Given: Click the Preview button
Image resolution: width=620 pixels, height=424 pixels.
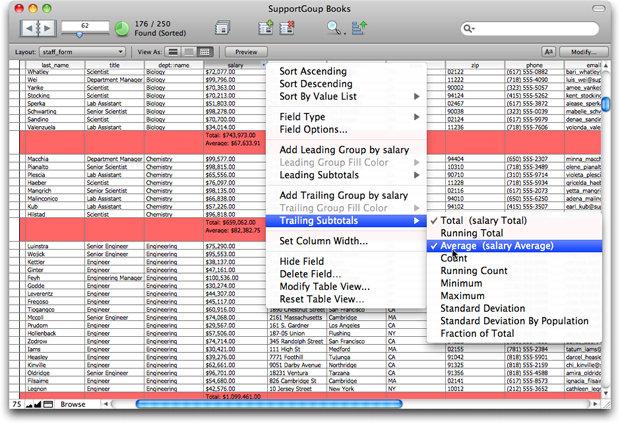Looking at the screenshot, I should point(246,52).
